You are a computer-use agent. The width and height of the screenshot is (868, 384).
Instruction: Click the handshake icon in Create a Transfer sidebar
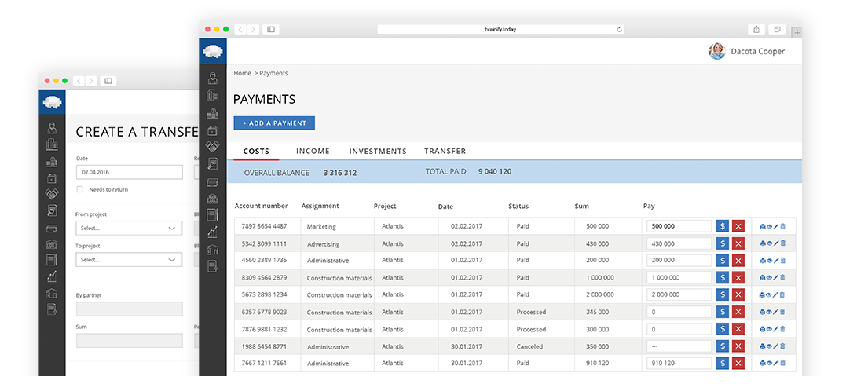point(52,194)
